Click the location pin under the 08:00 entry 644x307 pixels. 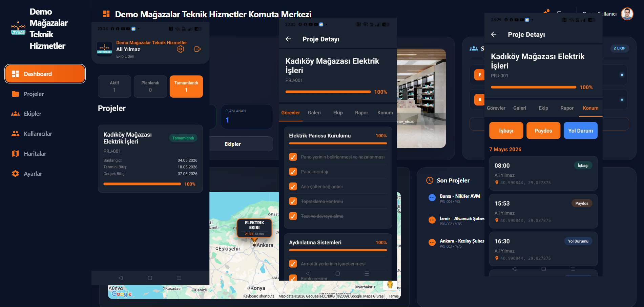coord(497,183)
